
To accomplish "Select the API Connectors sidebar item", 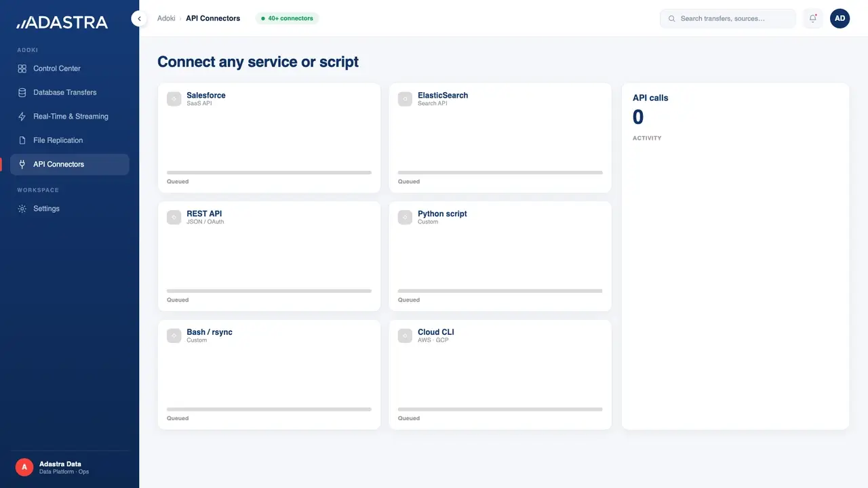I will tap(69, 164).
